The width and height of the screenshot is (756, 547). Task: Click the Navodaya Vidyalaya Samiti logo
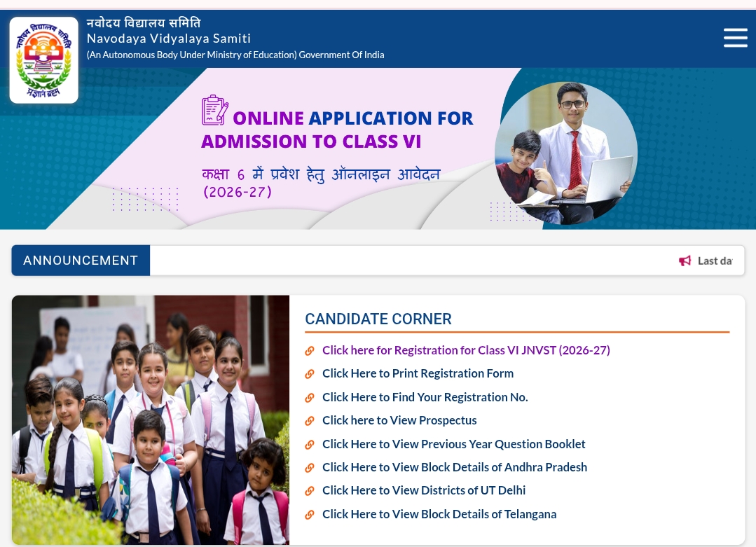(x=44, y=60)
